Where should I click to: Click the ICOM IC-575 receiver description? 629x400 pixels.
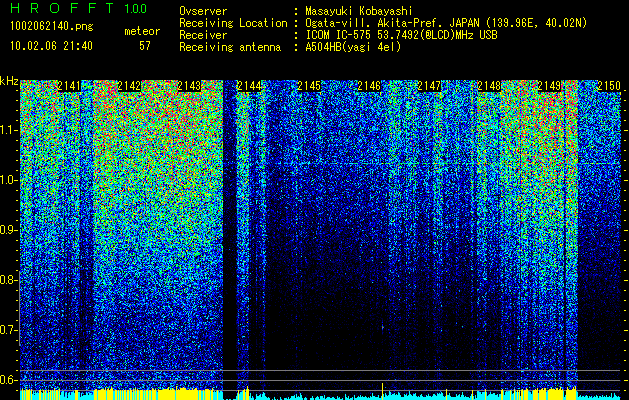401,35
